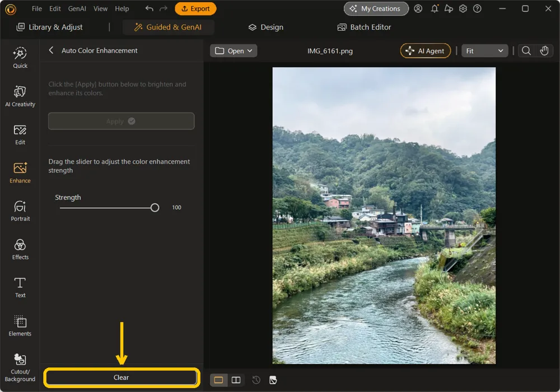
Task: Switch to single view mode
Action: pyautogui.click(x=218, y=380)
